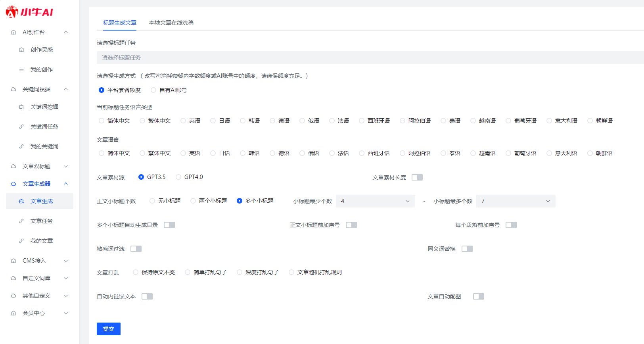Switch to 本地文章在线洗稿 tab
This screenshot has width=644, height=344.
171,23
